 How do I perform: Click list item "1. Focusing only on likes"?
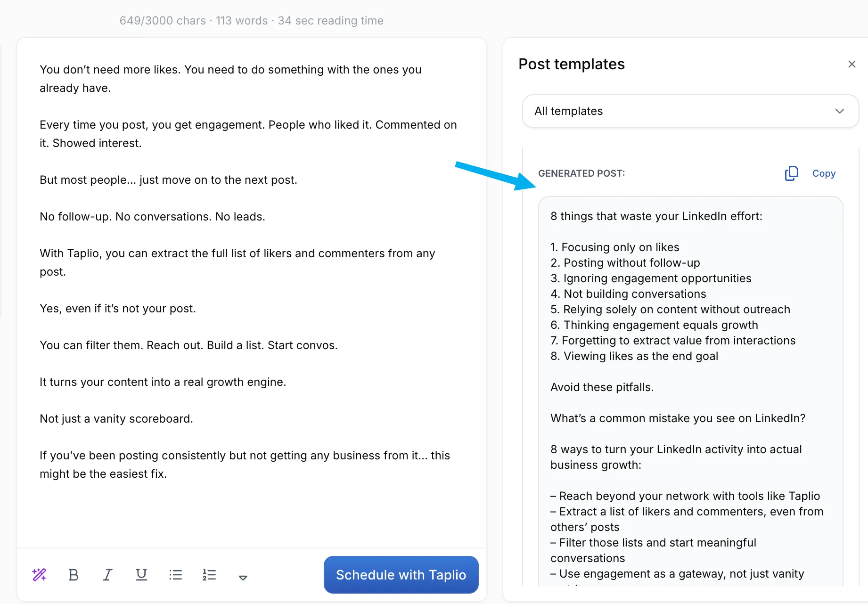(615, 247)
